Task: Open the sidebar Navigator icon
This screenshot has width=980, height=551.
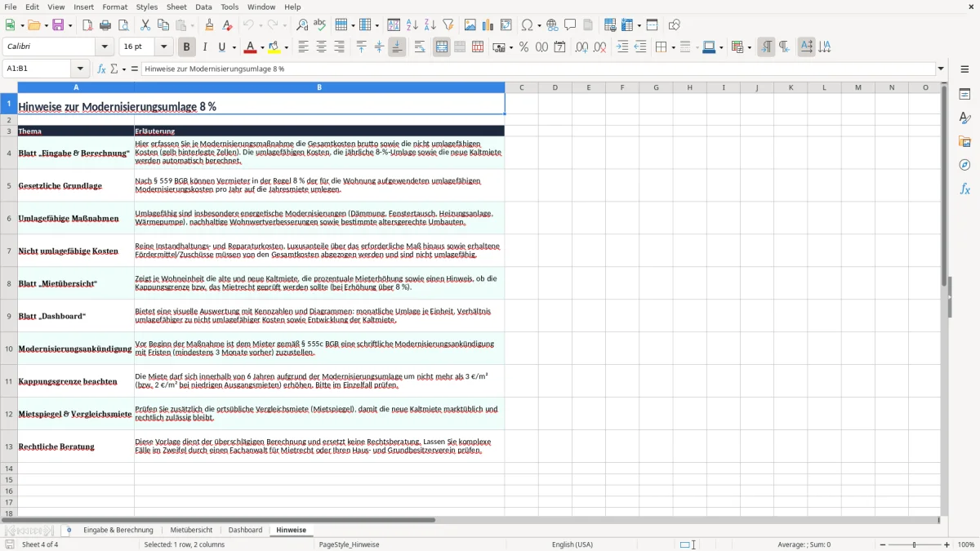Action: pos(964,165)
